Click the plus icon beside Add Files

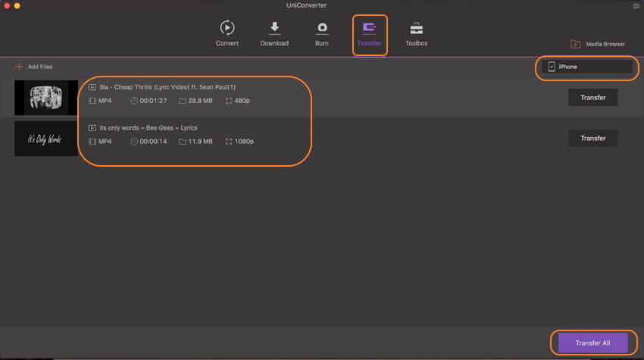(19, 67)
